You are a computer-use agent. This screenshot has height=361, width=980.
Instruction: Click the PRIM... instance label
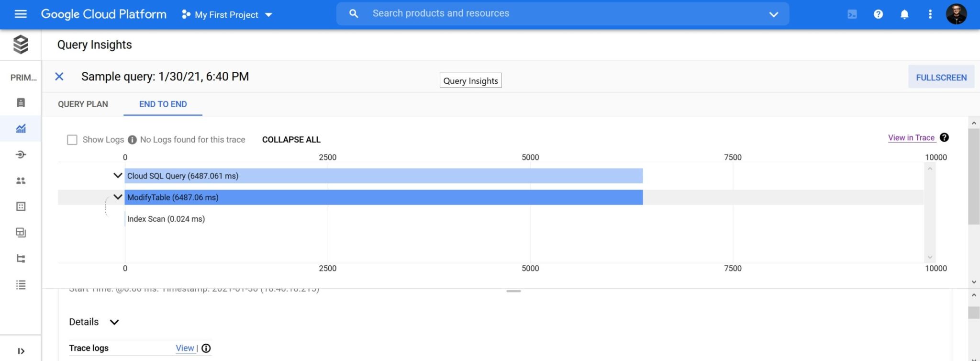click(x=23, y=78)
